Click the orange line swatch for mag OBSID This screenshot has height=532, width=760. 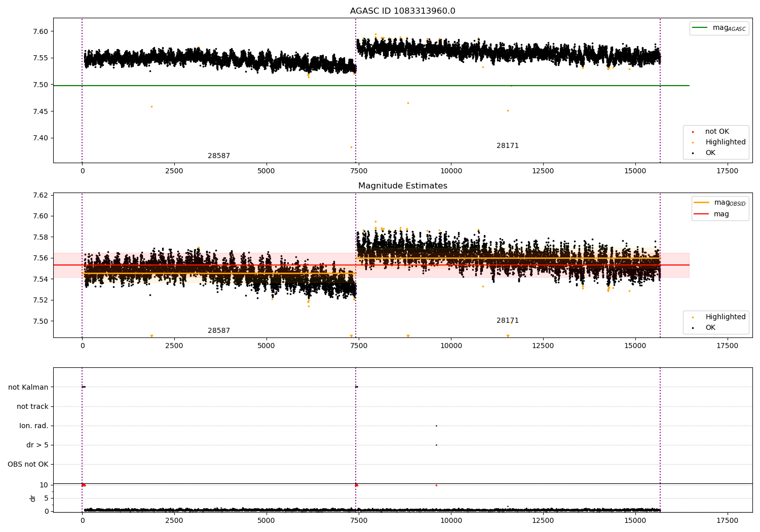tap(701, 203)
